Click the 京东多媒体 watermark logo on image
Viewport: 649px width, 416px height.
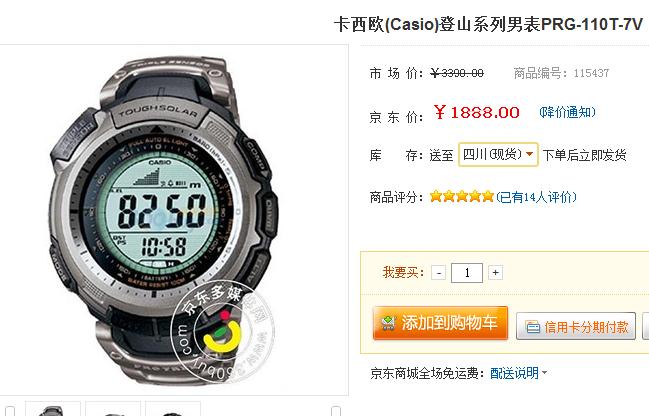(x=223, y=332)
